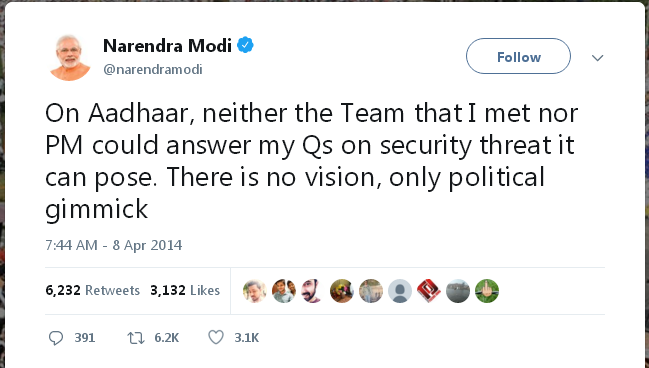The image size is (649, 368).
Task: Click the retweet arrows icon
Action: [x=136, y=338]
